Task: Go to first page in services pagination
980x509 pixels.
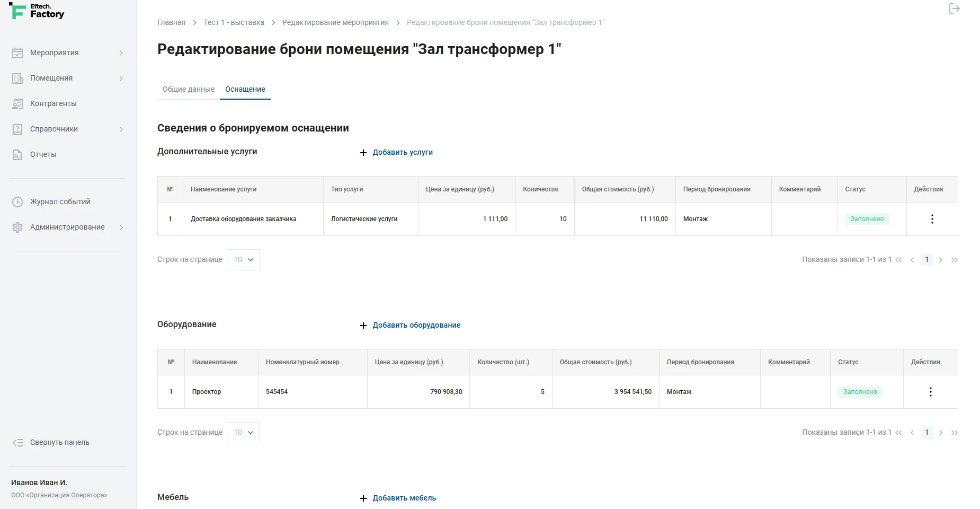Action: [x=898, y=260]
